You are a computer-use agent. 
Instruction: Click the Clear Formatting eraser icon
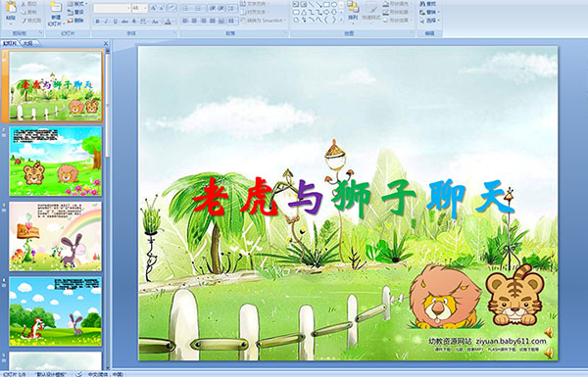tap(172, 8)
